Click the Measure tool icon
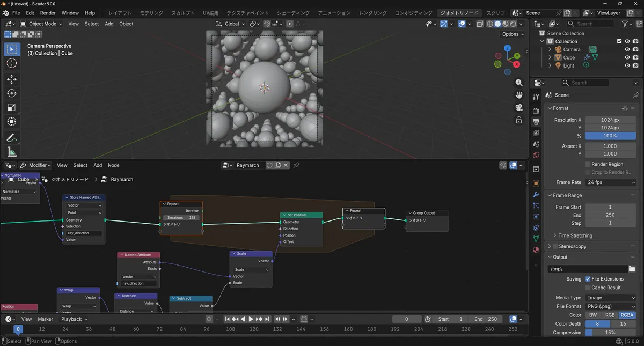644x346 pixels. point(12,152)
